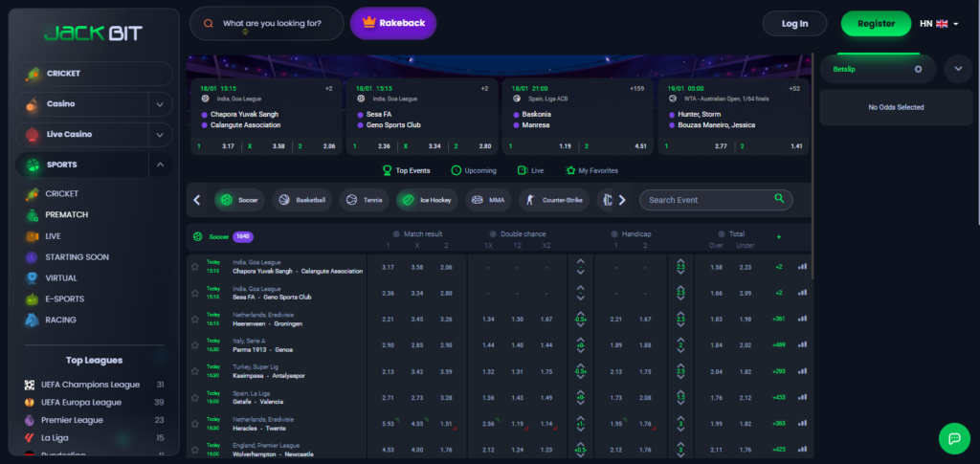Expand the Casino menu chevron
This screenshot has height=464, width=980.
tap(160, 104)
